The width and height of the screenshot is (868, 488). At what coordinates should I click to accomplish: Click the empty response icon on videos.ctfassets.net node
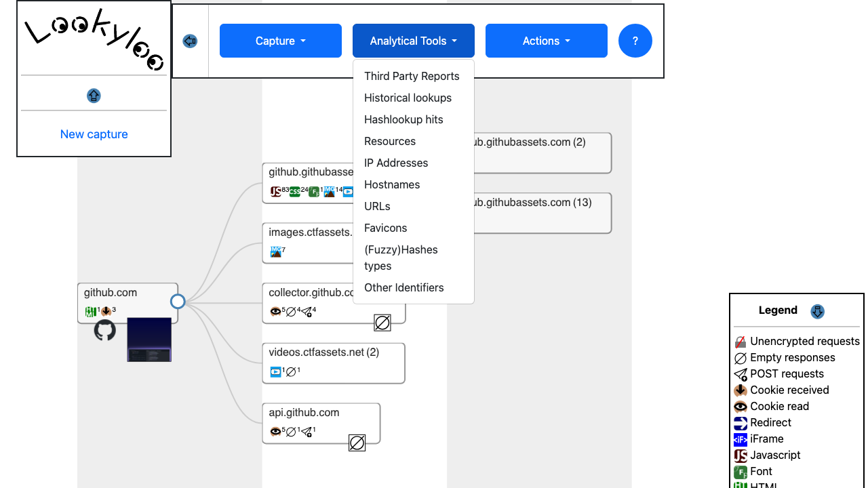coord(292,372)
